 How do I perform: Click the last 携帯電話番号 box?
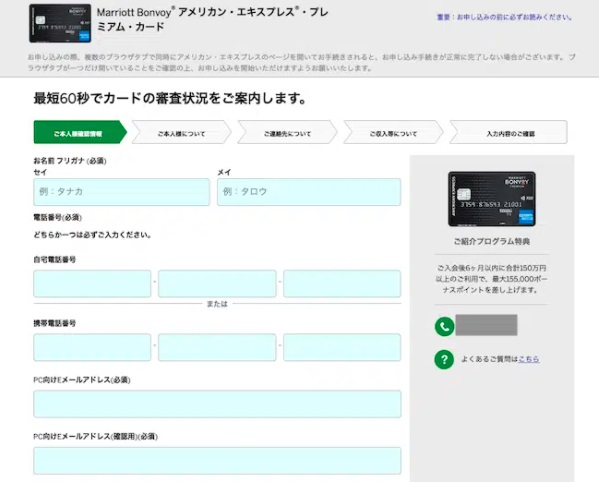(342, 348)
